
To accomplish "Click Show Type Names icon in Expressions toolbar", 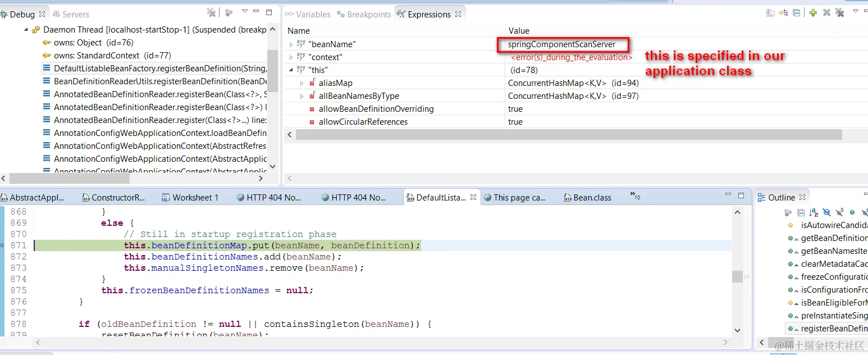I will pos(770,12).
